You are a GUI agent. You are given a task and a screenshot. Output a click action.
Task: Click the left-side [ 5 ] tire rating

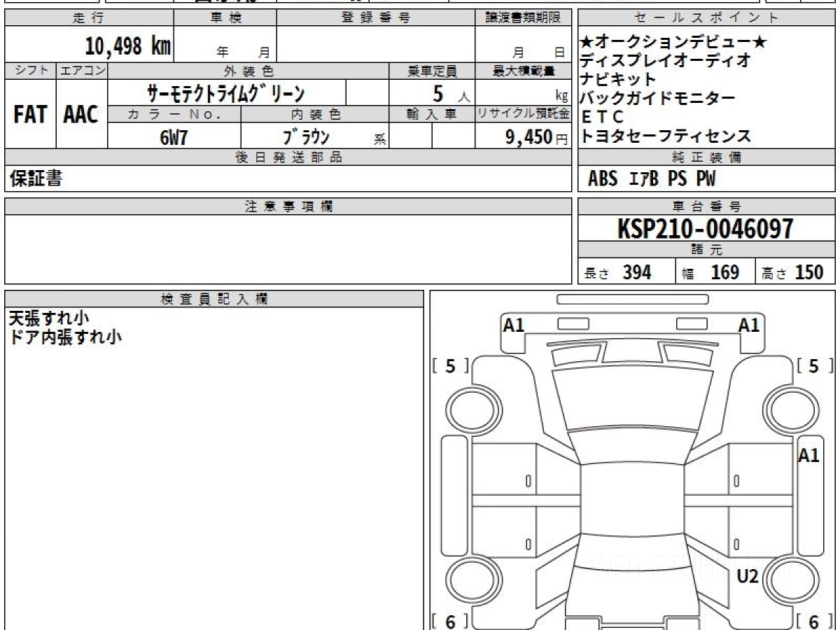click(x=450, y=365)
